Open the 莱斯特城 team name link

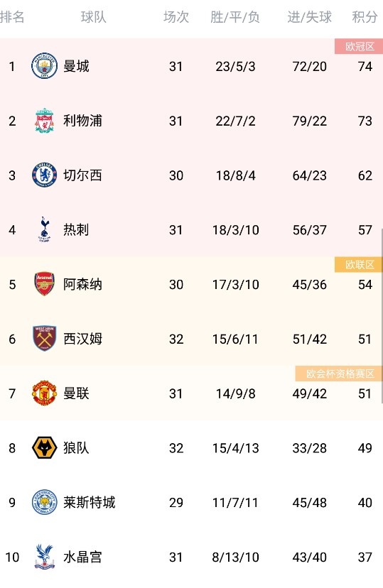[x=90, y=502]
